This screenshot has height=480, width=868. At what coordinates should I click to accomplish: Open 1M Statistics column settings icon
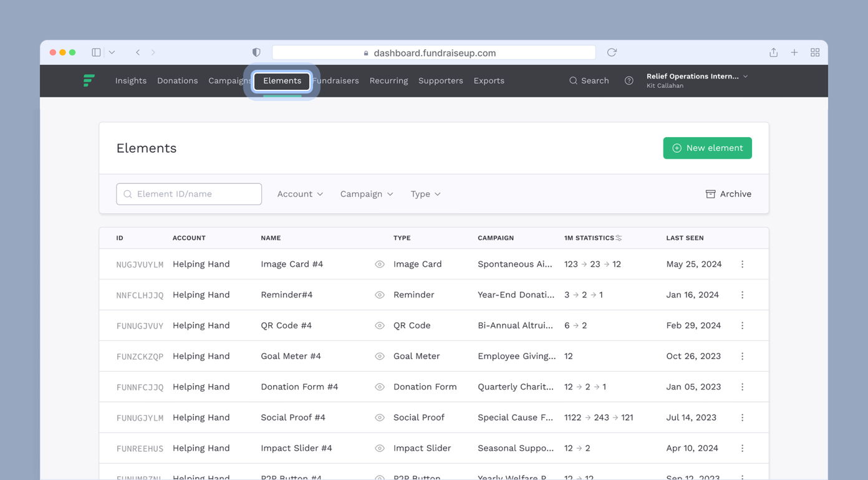[619, 238]
